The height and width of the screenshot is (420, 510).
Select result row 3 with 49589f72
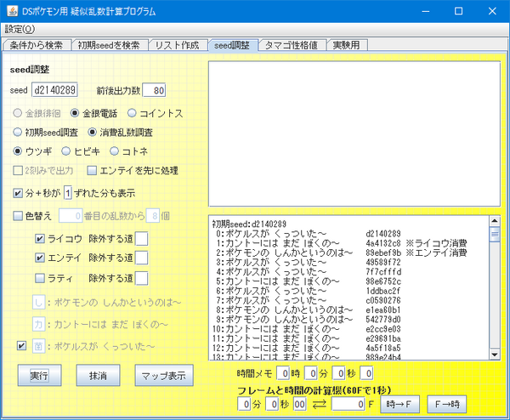307,262
